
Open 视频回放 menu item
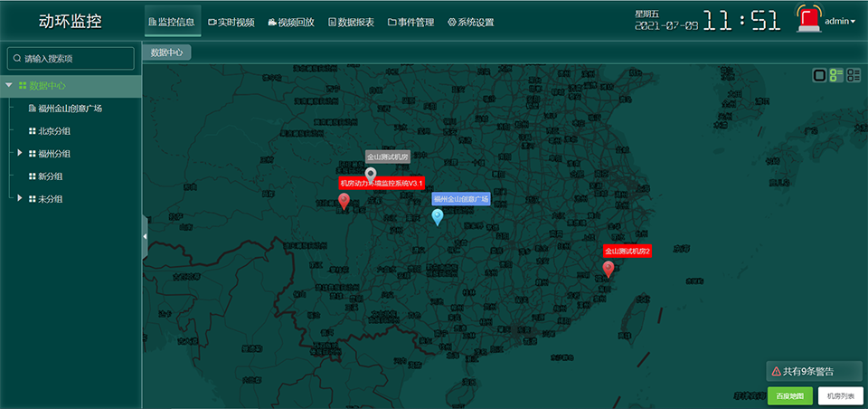pyautogui.click(x=291, y=22)
